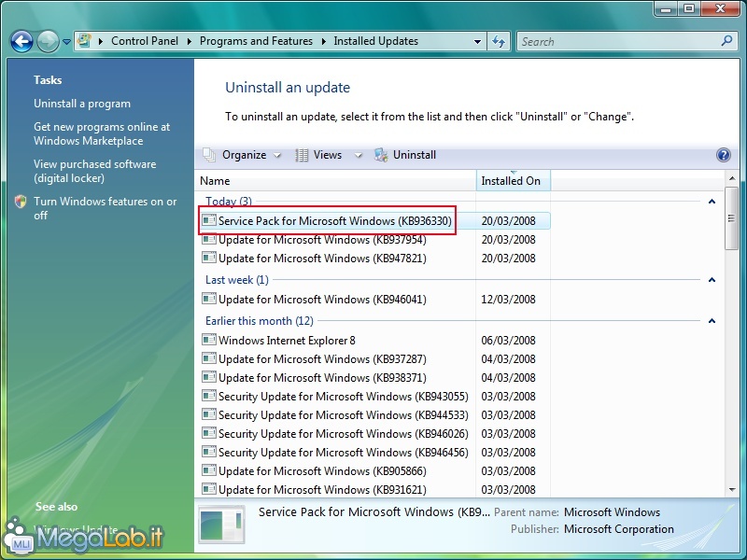Select Security Update for Microsoft Windows (KB946026)
This screenshot has height=560, width=747.
pos(343,433)
